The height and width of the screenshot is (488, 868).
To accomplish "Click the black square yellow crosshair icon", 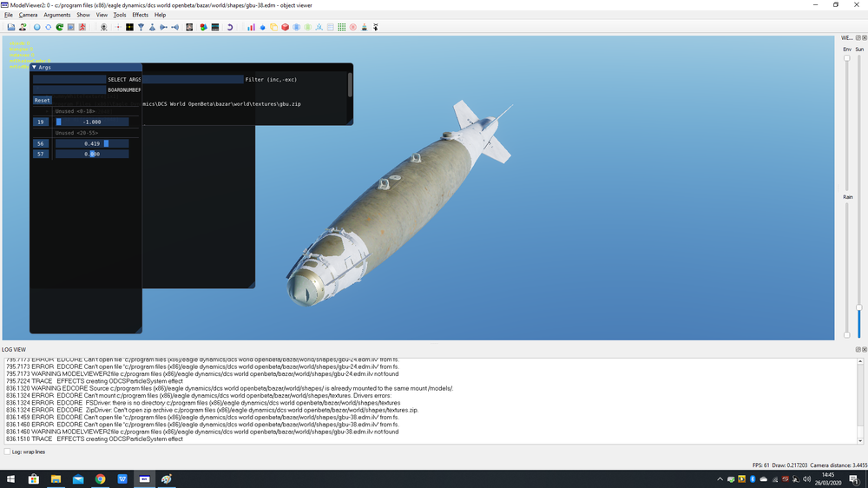I will (129, 27).
